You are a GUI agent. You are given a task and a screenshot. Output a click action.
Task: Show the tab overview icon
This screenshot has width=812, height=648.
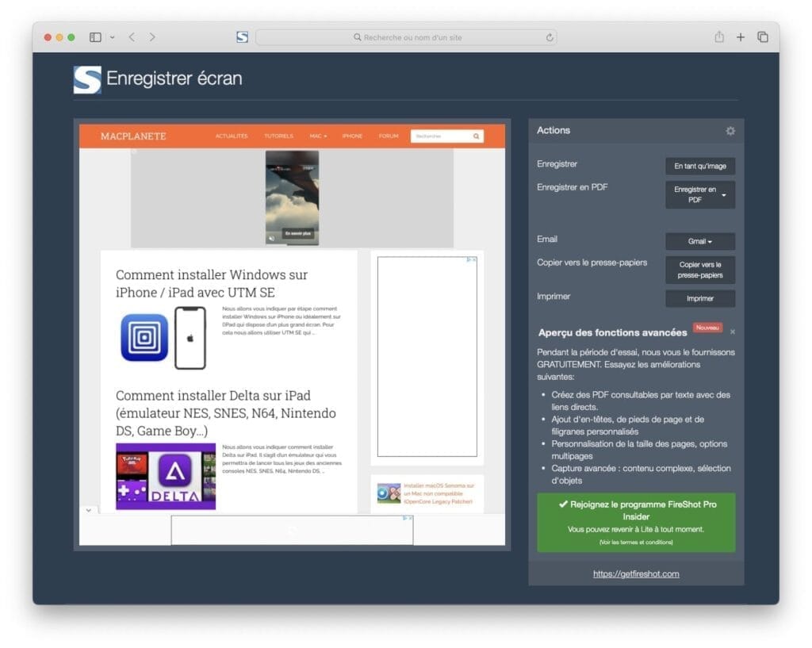[x=763, y=37]
